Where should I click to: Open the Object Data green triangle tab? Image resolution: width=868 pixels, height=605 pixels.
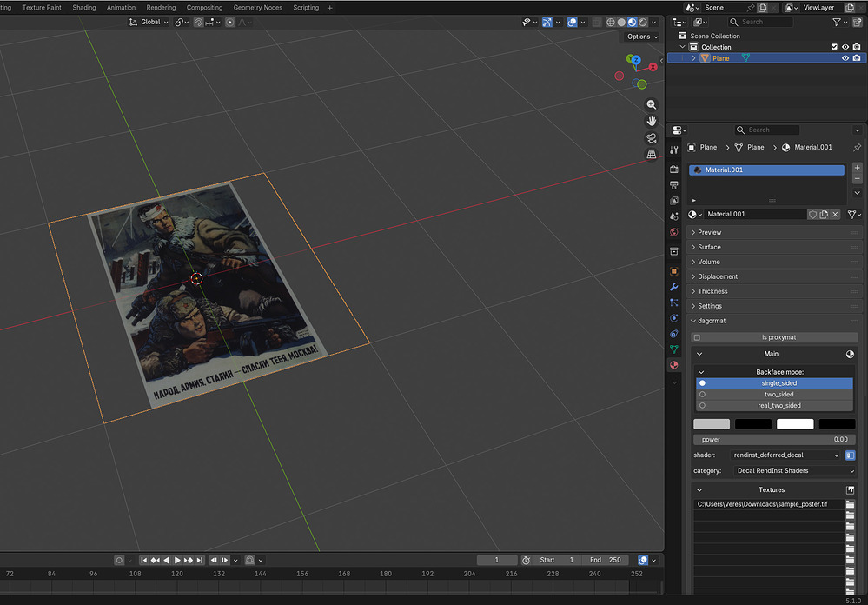674,349
